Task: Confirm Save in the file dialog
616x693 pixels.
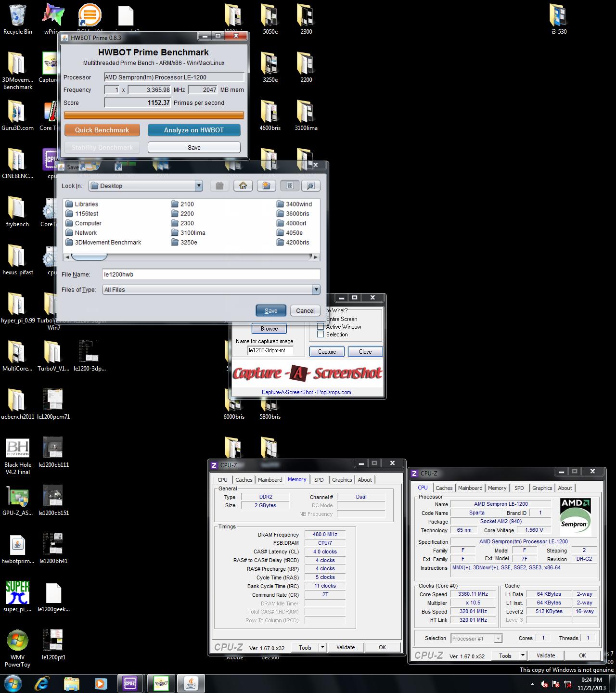Action: [271, 310]
